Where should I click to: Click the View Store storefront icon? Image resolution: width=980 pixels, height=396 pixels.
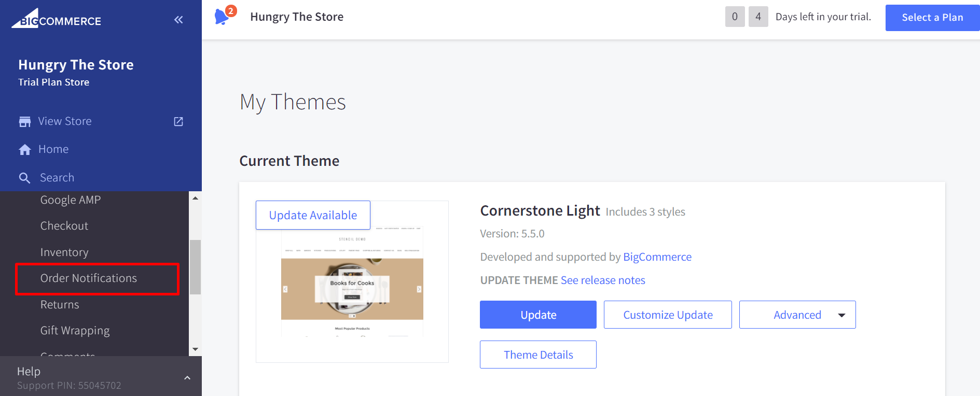24,121
